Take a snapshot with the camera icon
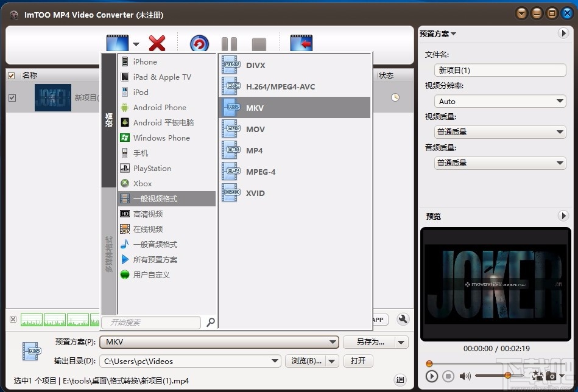 point(551,376)
